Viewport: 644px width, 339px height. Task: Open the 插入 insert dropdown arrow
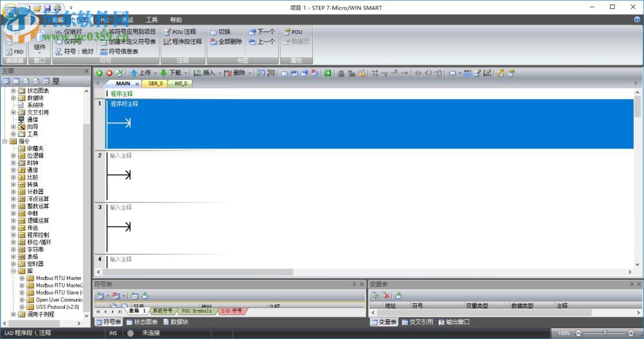[x=220, y=73]
